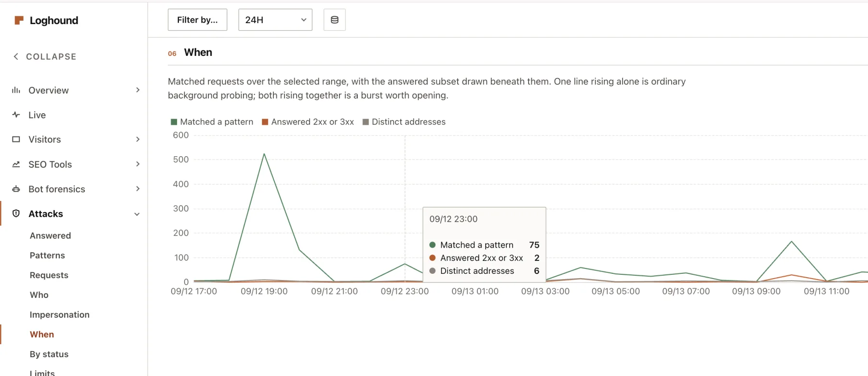868x376 pixels.
Task: Click the 09/13 09:00 axis label
Action: [x=756, y=291]
